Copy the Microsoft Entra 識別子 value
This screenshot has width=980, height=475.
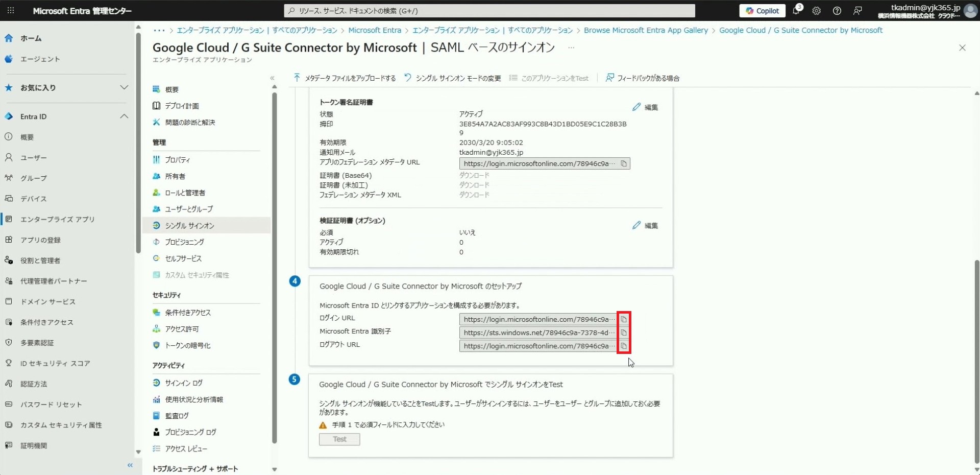coord(623,332)
